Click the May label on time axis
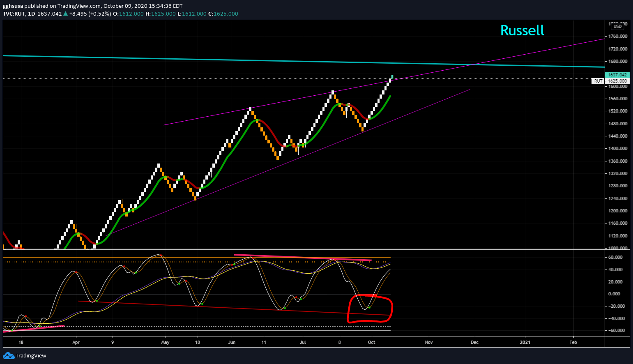The height and width of the screenshot is (364, 633). click(165, 342)
